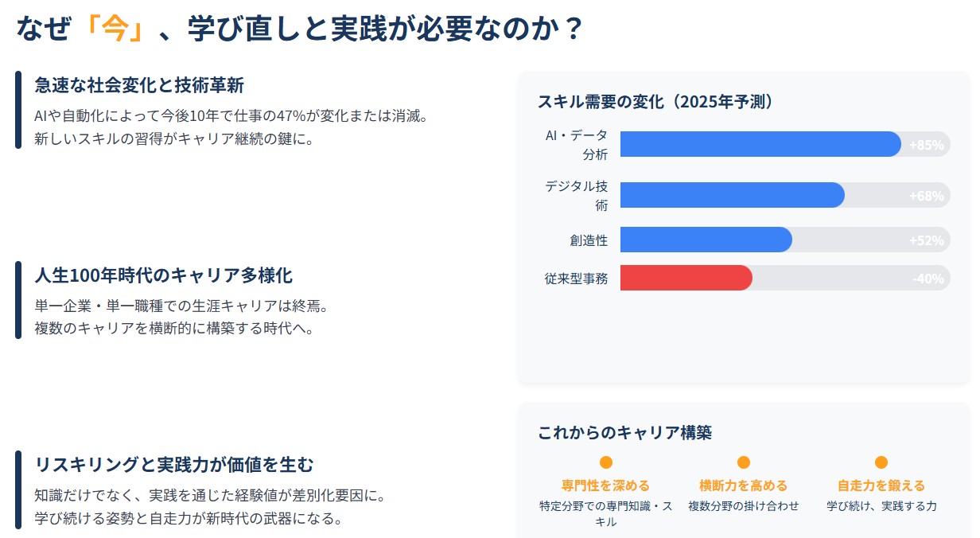Click the これからのキャリア構築 card title
This screenshot has width=980, height=538.
point(624,432)
